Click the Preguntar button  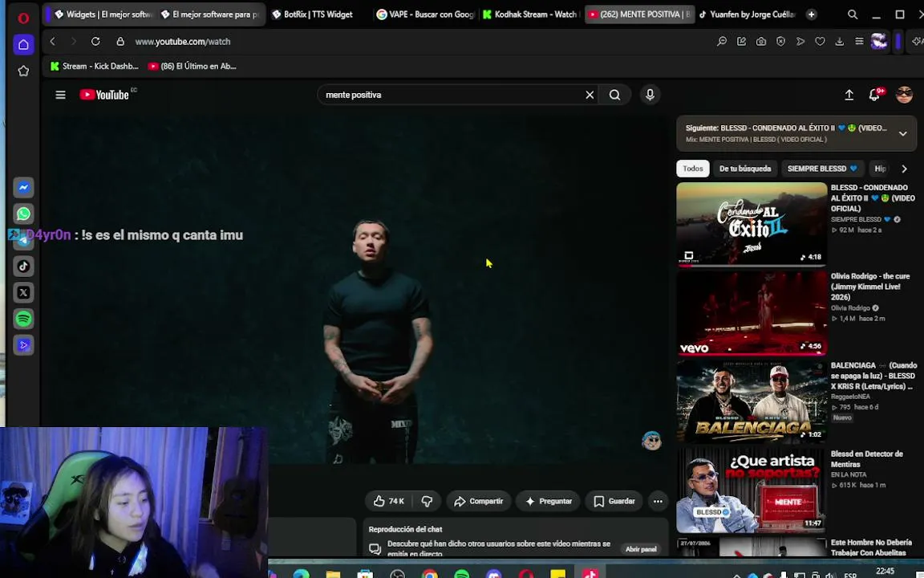pos(548,501)
